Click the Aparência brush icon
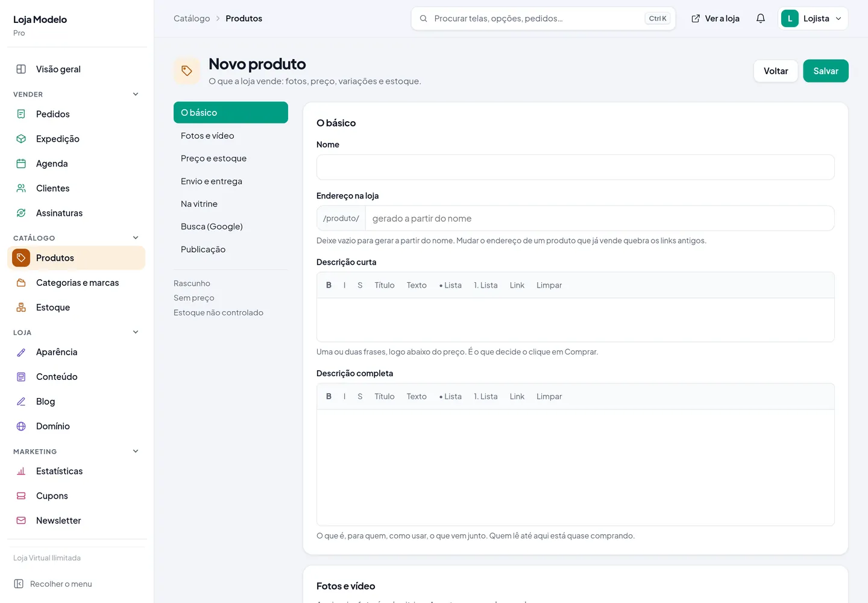Image resolution: width=868 pixels, height=603 pixels. [x=21, y=352]
